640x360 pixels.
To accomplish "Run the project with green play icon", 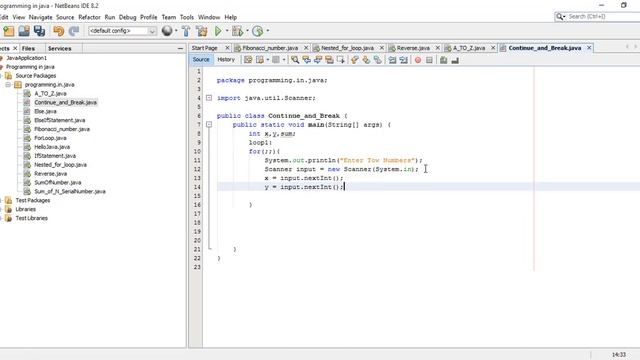I will pyautogui.click(x=218, y=31).
